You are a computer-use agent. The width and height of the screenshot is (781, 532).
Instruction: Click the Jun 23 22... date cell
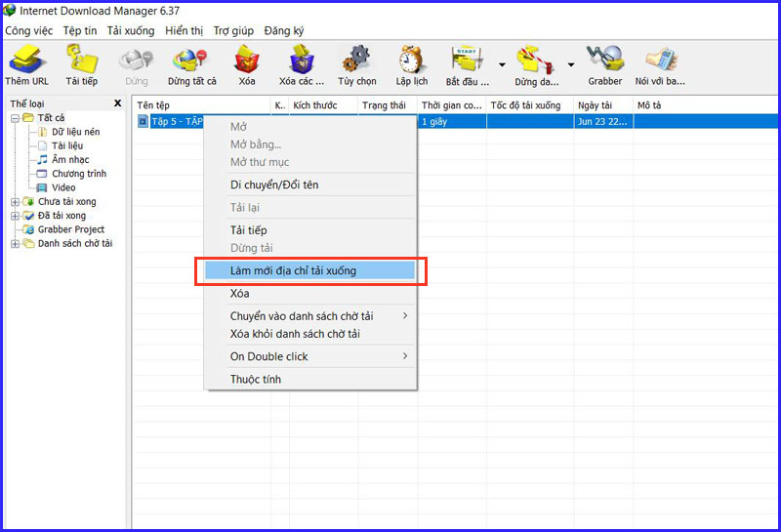click(602, 122)
